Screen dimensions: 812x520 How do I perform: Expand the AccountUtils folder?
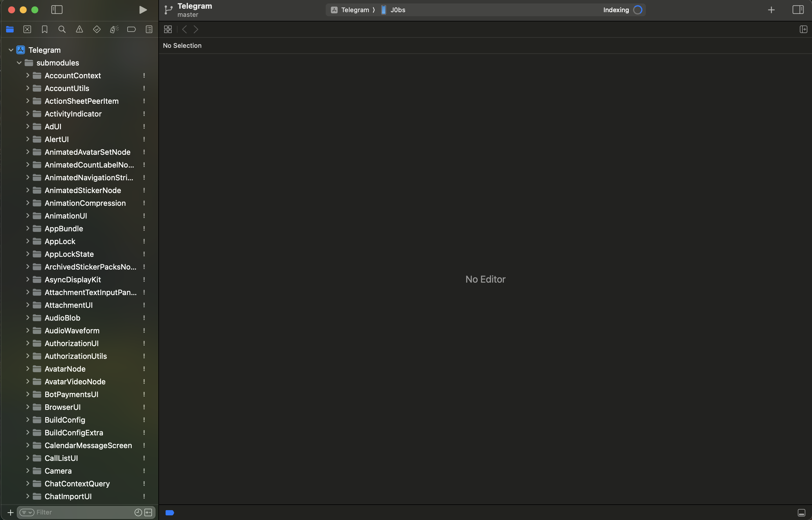tap(28, 88)
